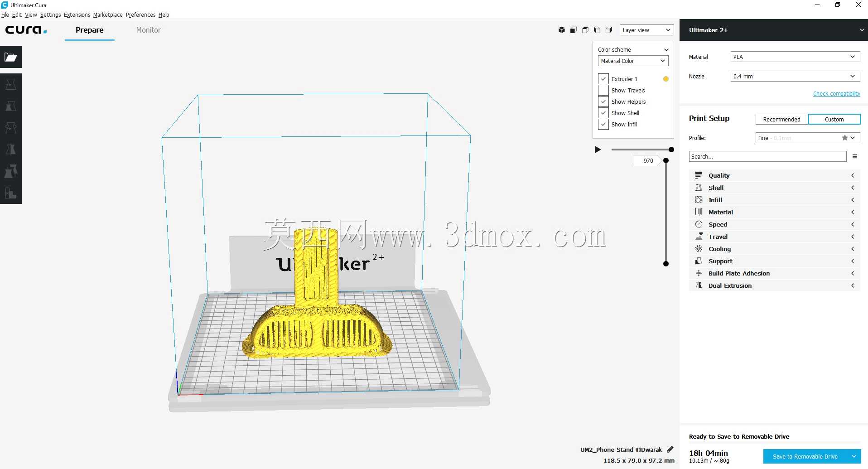This screenshot has height=469, width=868.
Task: Switch Print Setup to Recommended mode
Action: tap(781, 119)
